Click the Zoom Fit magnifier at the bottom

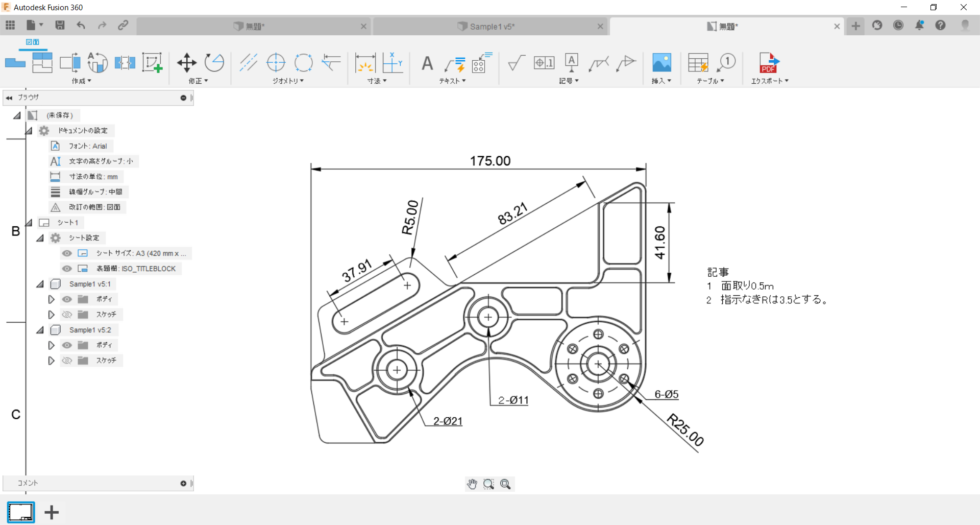pyautogui.click(x=505, y=484)
